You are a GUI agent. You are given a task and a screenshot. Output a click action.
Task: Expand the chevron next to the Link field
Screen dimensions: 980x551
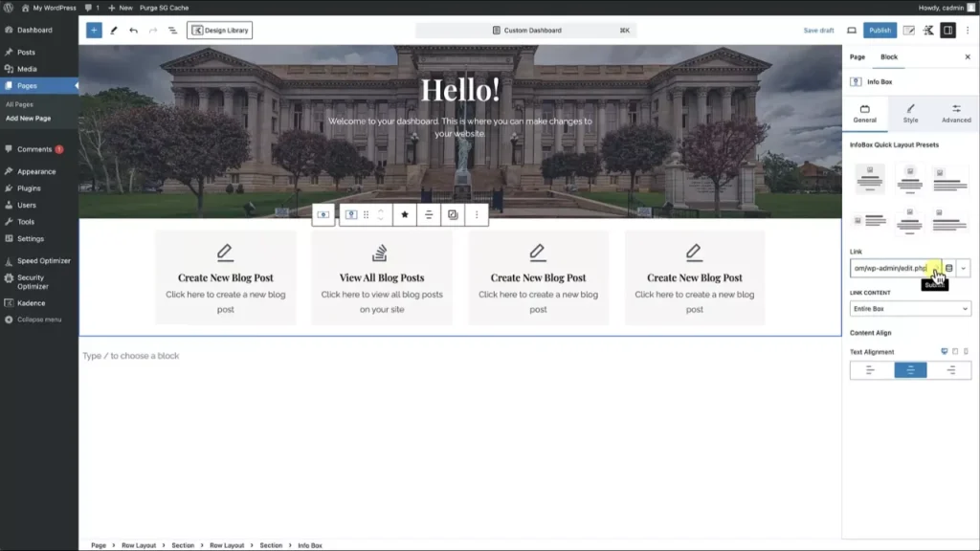964,269
